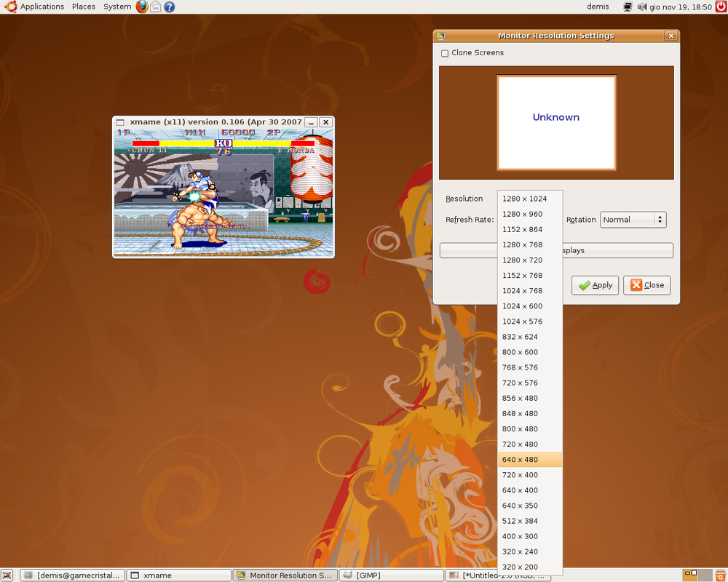Image resolution: width=728 pixels, height=582 pixels.
Task: Click the xmame game display area
Action: click(223, 192)
